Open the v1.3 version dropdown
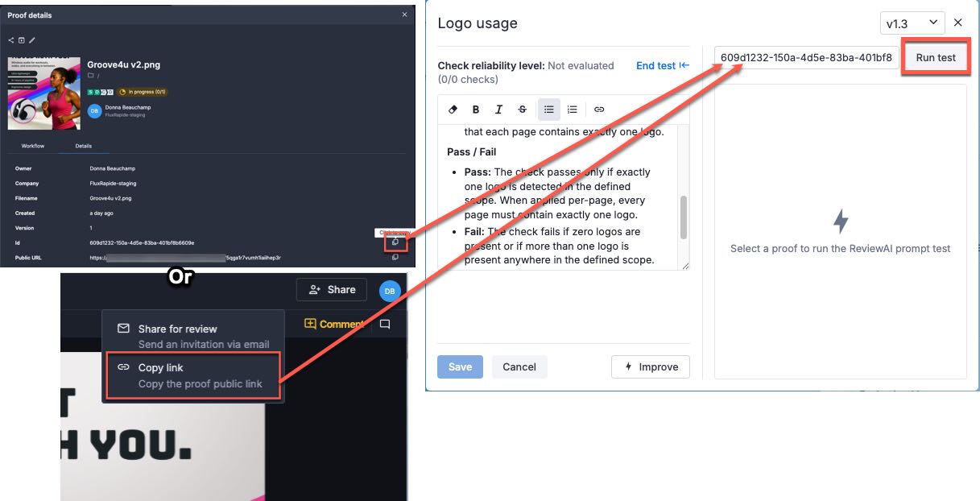980x501 pixels. (913, 23)
